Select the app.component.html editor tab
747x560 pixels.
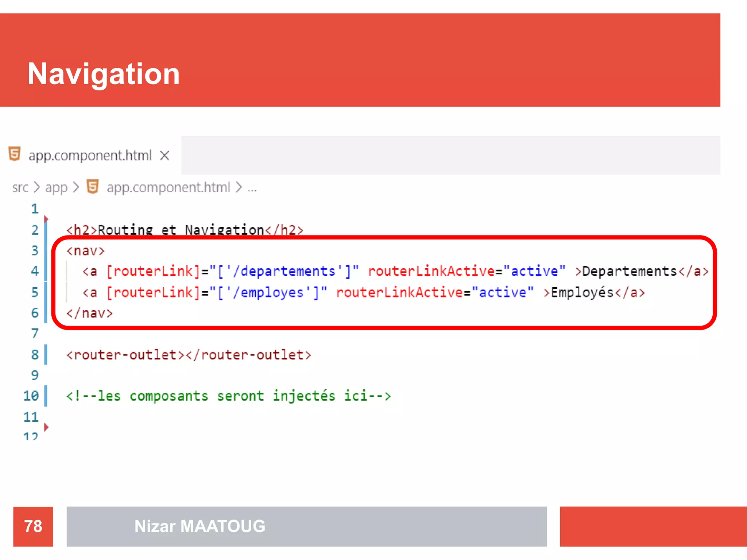click(x=90, y=156)
